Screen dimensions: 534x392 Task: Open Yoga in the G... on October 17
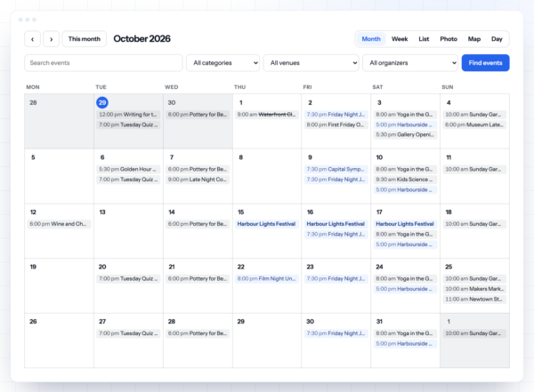click(405, 235)
